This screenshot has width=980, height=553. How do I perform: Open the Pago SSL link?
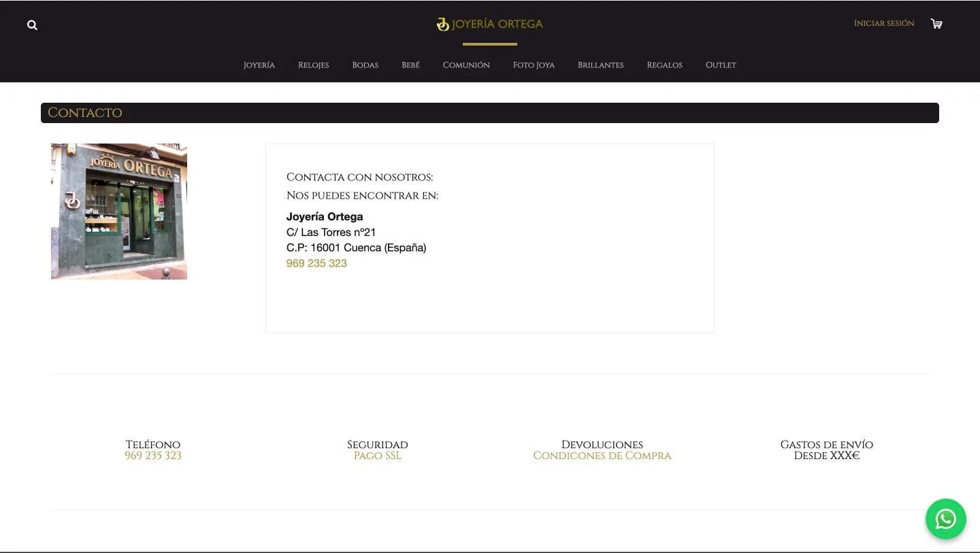378,456
